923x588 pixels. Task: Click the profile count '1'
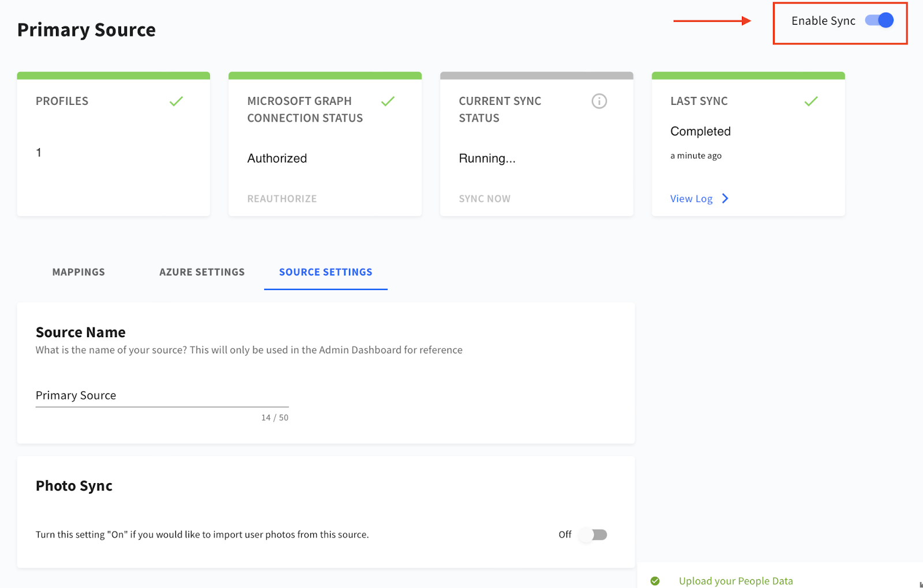[39, 153]
